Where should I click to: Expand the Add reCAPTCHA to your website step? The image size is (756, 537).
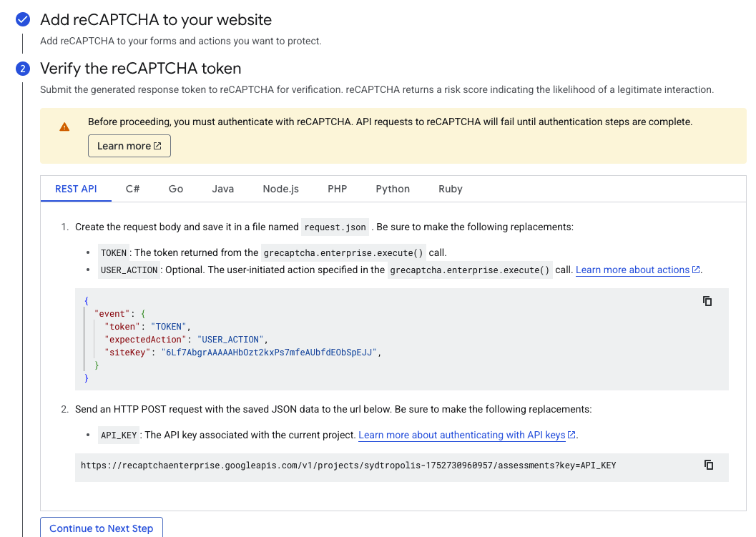pyautogui.click(x=156, y=20)
